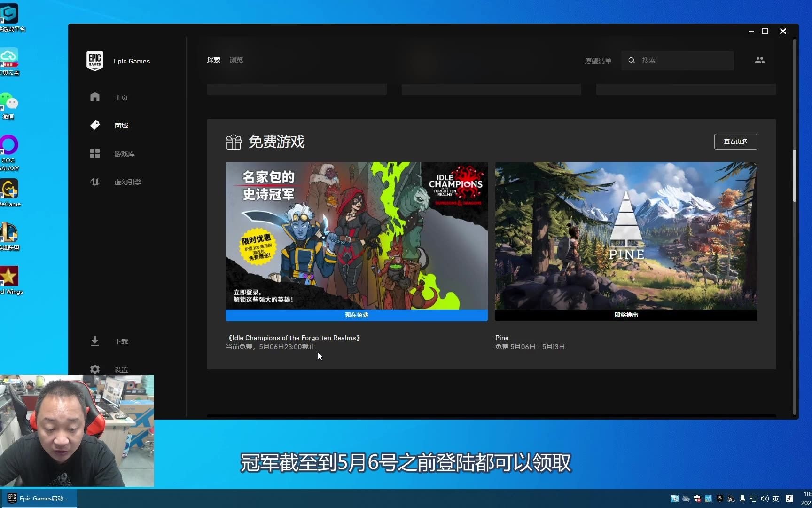Open the 设置 sidebar label
This screenshot has width=812, height=508.
121,370
